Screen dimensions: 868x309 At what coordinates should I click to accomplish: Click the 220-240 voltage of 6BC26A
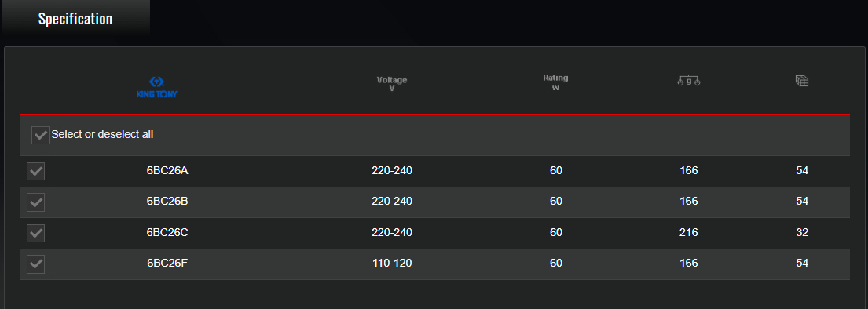click(392, 171)
